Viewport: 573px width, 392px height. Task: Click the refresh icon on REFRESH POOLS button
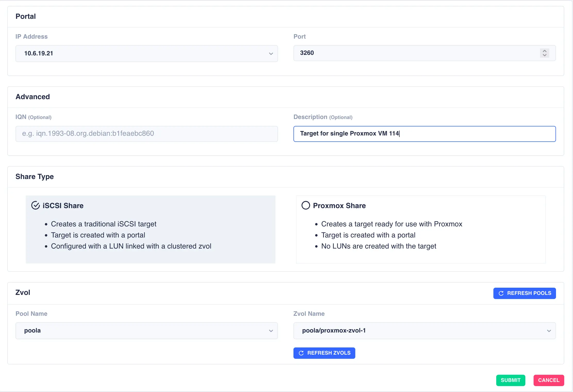click(x=501, y=293)
